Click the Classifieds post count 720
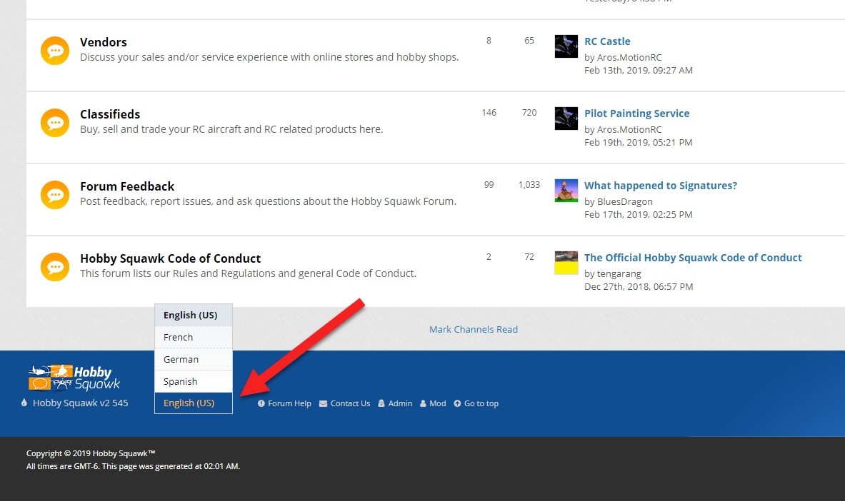The height and width of the screenshot is (504, 845). pos(529,113)
